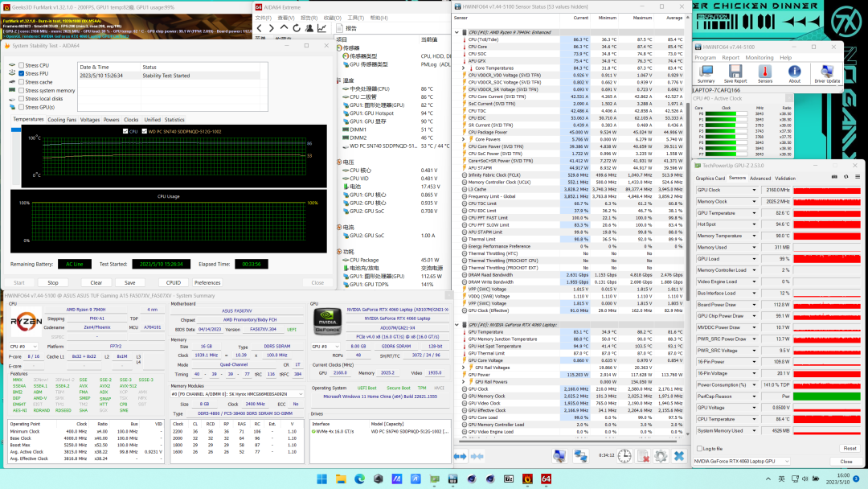Enable the Stress CPU checkbox
This screenshot has height=489, width=868.
pyautogui.click(x=21, y=65)
